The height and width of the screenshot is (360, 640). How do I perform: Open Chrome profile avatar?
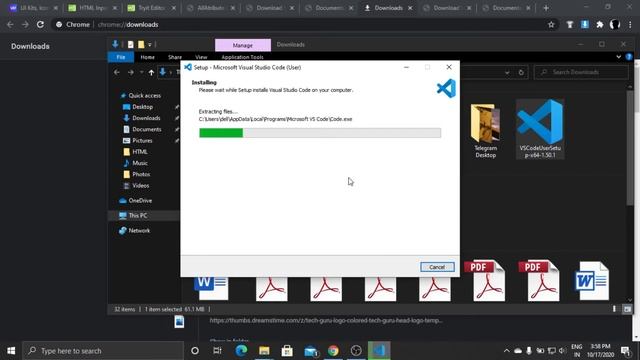[615, 24]
